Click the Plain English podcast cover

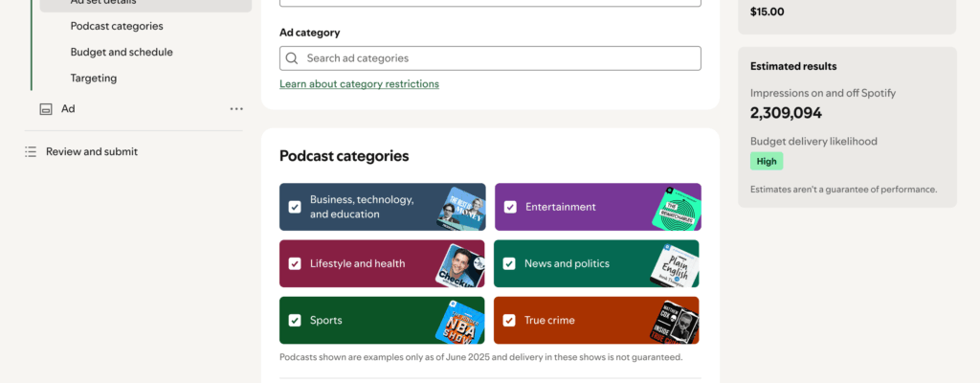point(675,264)
